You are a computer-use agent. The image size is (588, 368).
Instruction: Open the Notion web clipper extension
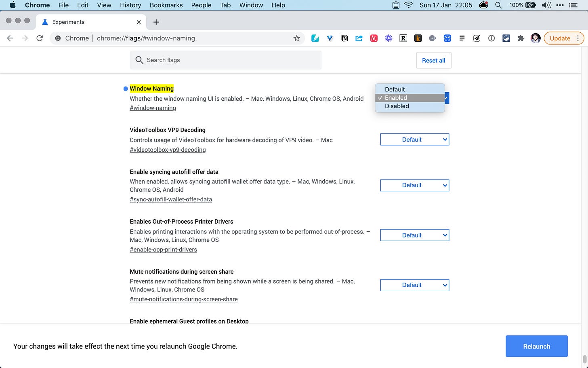pyautogui.click(x=344, y=38)
